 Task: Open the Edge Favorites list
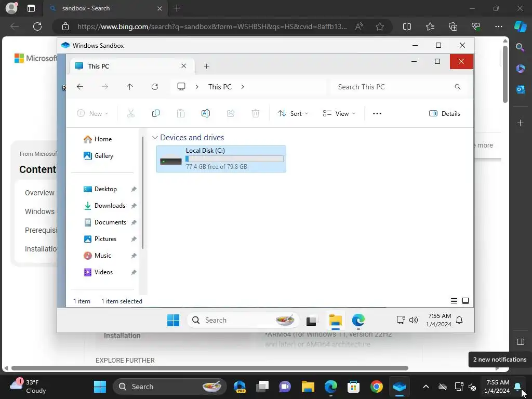click(x=430, y=26)
